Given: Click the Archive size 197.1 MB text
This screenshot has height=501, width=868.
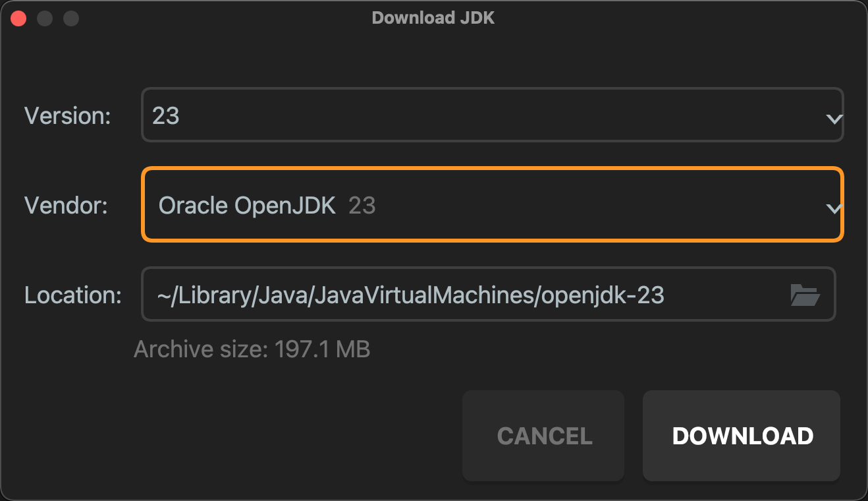Looking at the screenshot, I should point(252,349).
